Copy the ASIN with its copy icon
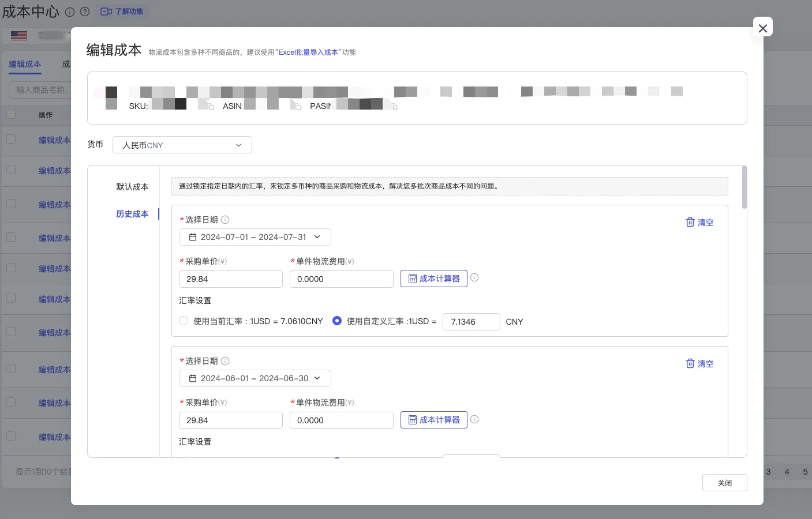Image resolution: width=812 pixels, height=519 pixels. click(x=298, y=107)
